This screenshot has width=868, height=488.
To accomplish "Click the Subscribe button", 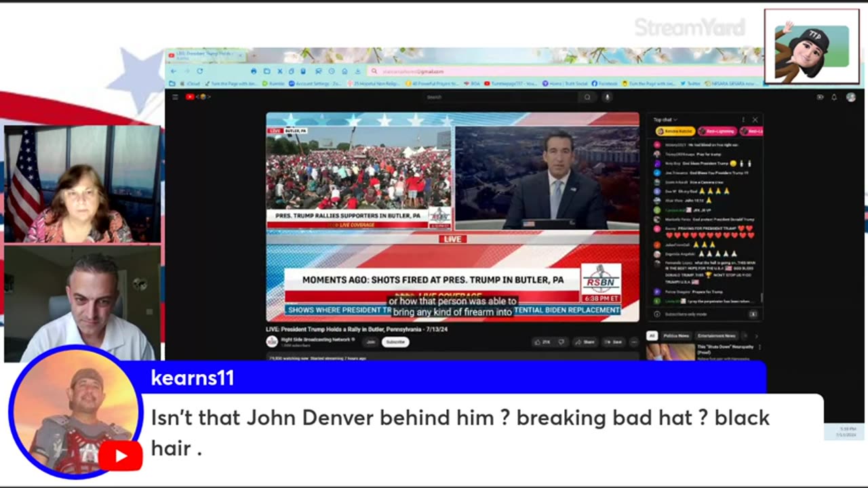I will (x=395, y=342).
